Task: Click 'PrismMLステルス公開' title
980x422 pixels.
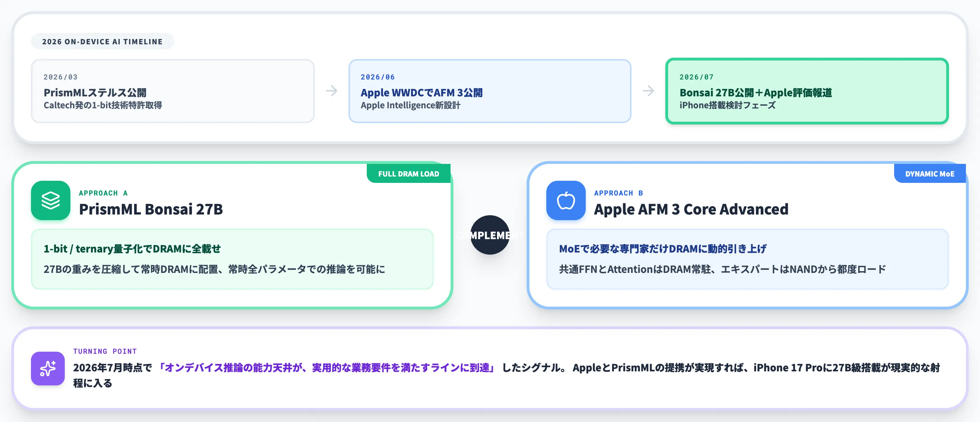Action: pos(95,92)
